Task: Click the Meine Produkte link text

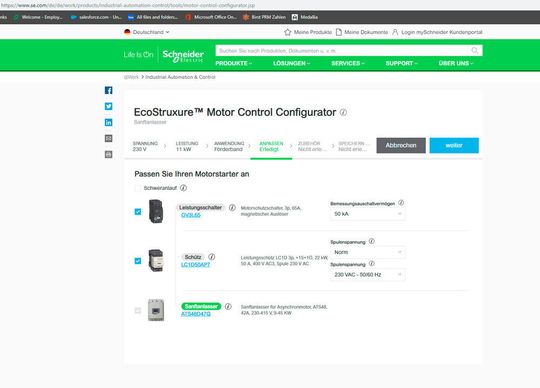Action: [x=313, y=32]
